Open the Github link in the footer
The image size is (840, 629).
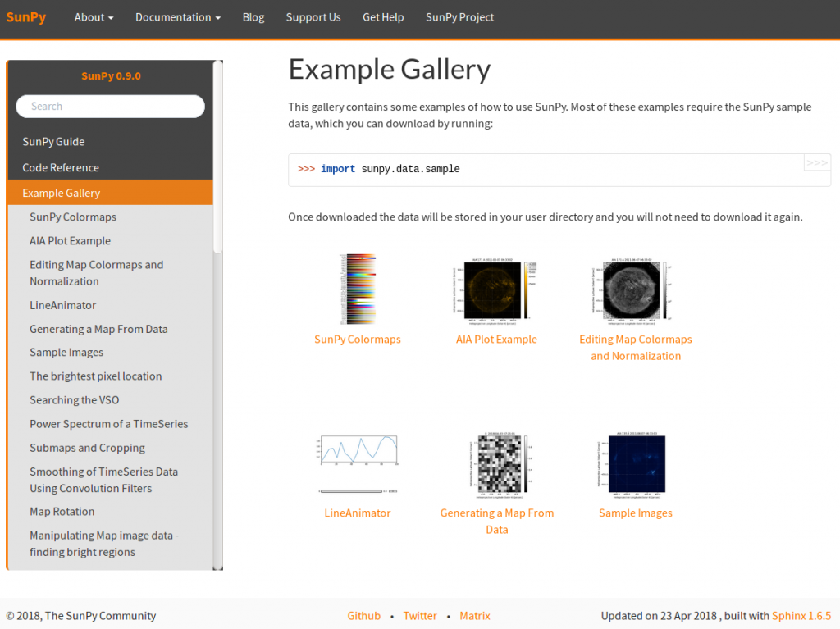[x=363, y=615]
